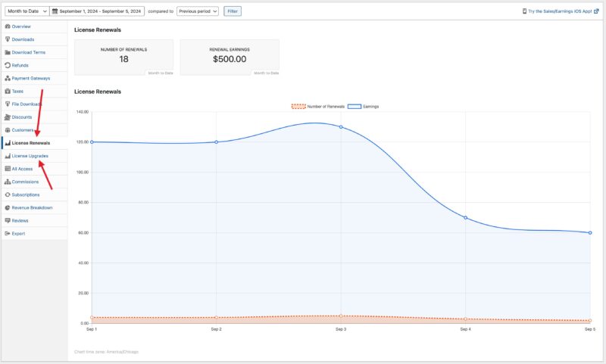The width and height of the screenshot is (606, 364).
Task: Click the Refunds arrow icon
Action: (x=8, y=65)
